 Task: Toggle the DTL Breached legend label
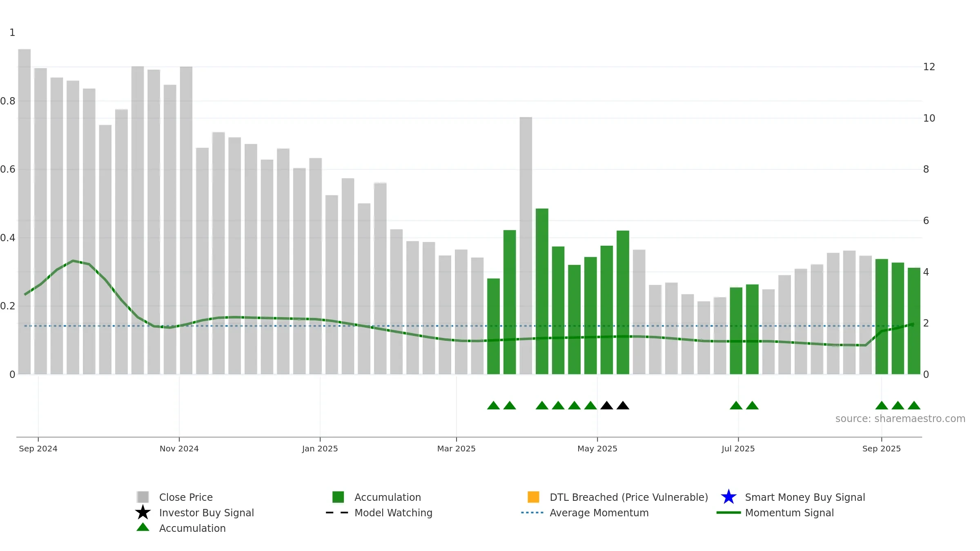629,497
